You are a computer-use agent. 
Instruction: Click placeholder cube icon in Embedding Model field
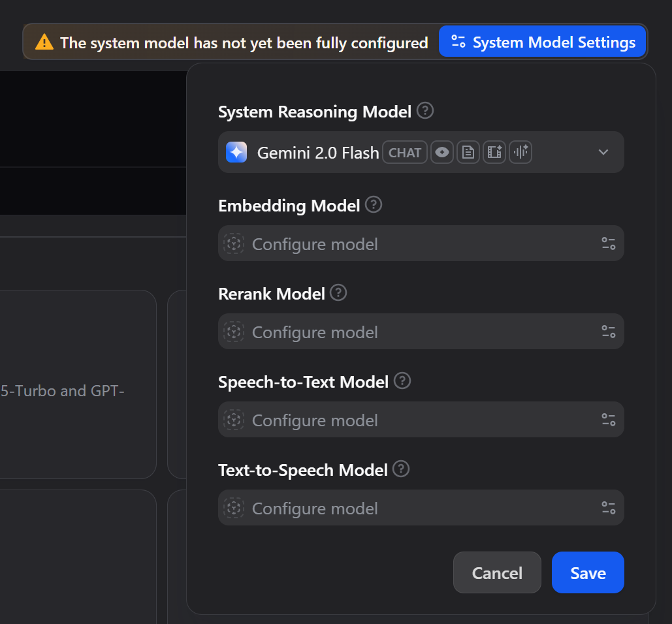pyautogui.click(x=234, y=243)
